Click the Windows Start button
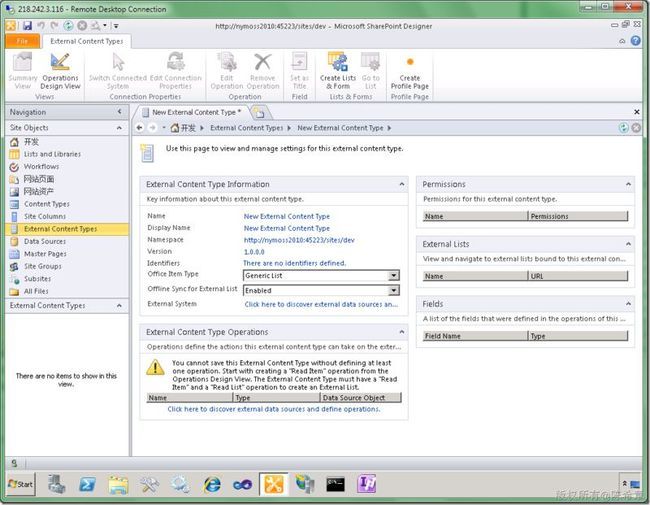 21,484
